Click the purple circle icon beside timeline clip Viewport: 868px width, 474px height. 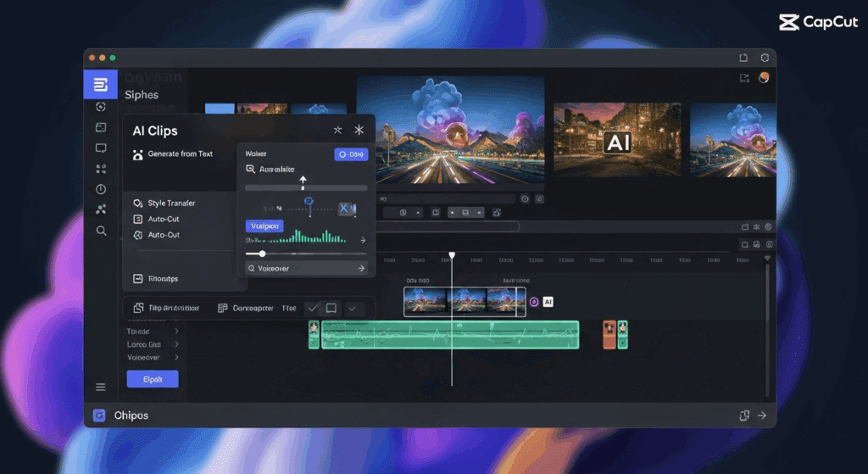[534, 302]
